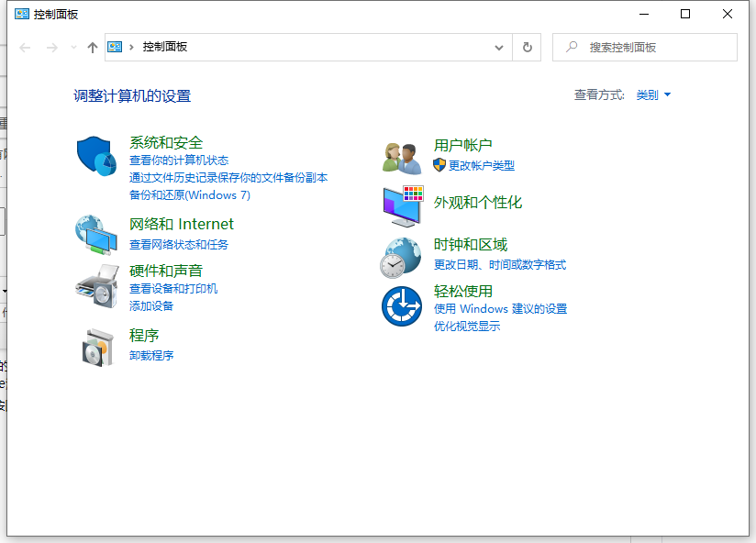This screenshot has height=543, width=756.
Task: Click the User Accounts people icon
Action: point(401,157)
